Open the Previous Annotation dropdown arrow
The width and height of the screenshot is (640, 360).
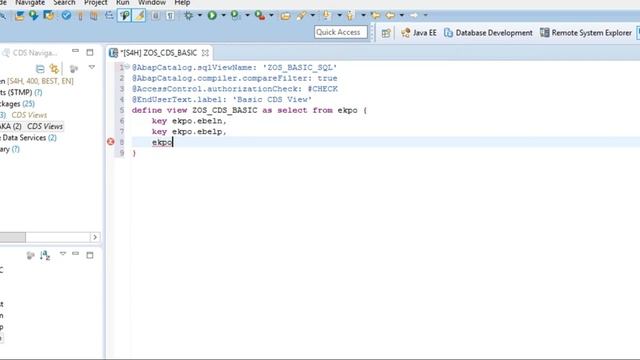[363, 16]
